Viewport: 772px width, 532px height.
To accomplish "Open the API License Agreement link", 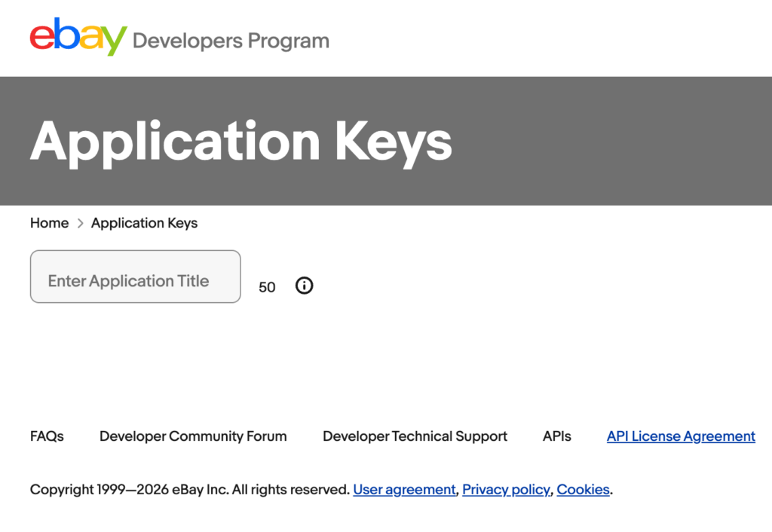I will click(681, 436).
